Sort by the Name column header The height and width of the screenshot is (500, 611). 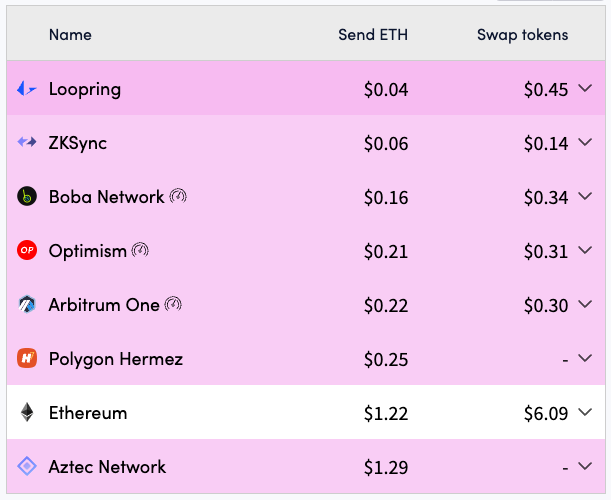pyautogui.click(x=70, y=35)
